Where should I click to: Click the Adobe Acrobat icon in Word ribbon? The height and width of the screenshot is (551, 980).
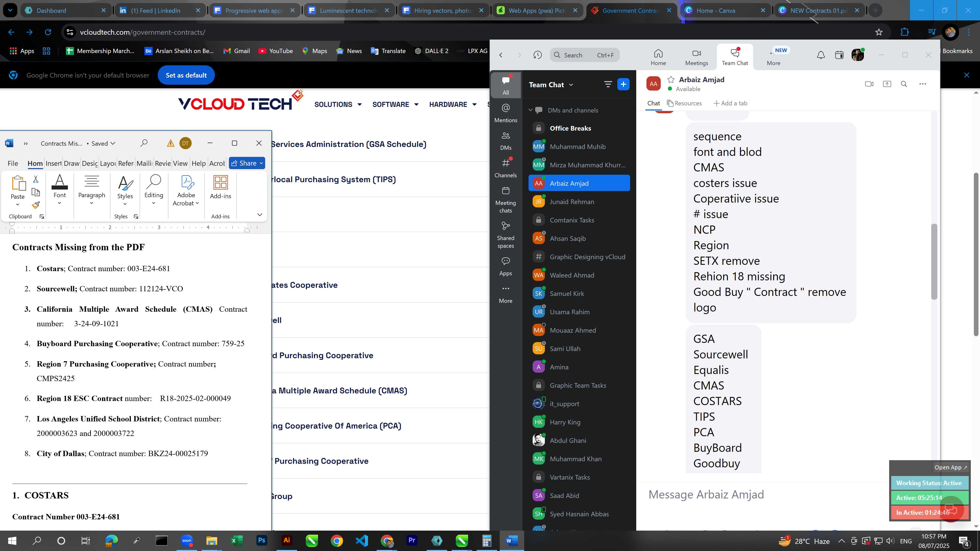(x=187, y=182)
